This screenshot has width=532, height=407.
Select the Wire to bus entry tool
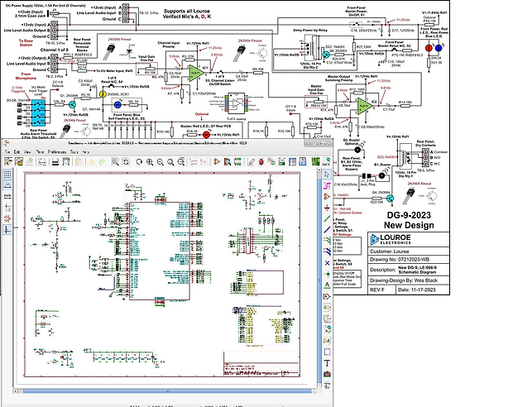tap(327, 241)
